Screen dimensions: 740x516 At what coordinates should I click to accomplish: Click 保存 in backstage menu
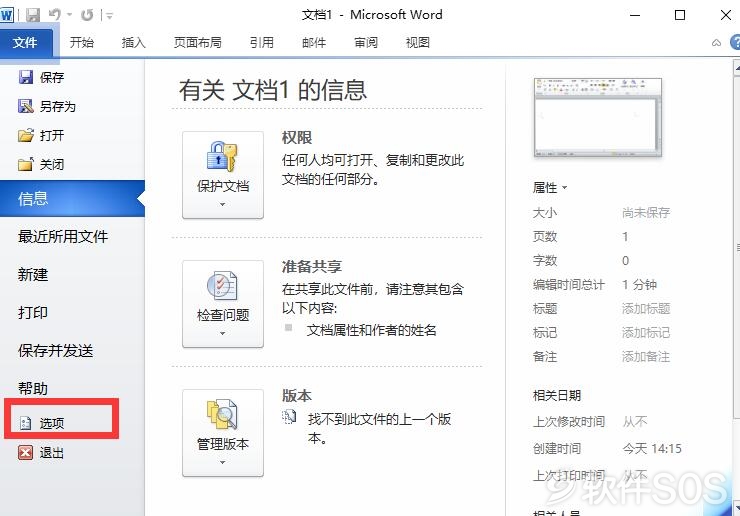(x=52, y=77)
